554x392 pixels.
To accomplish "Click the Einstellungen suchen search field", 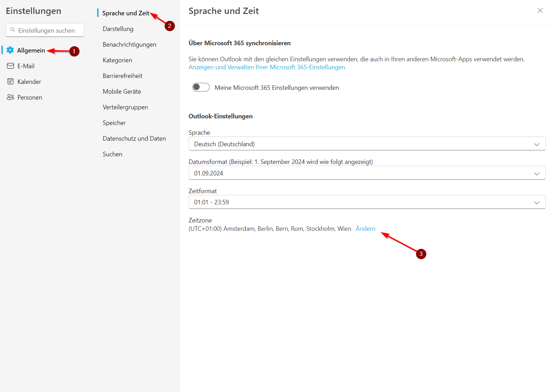I will [x=45, y=30].
